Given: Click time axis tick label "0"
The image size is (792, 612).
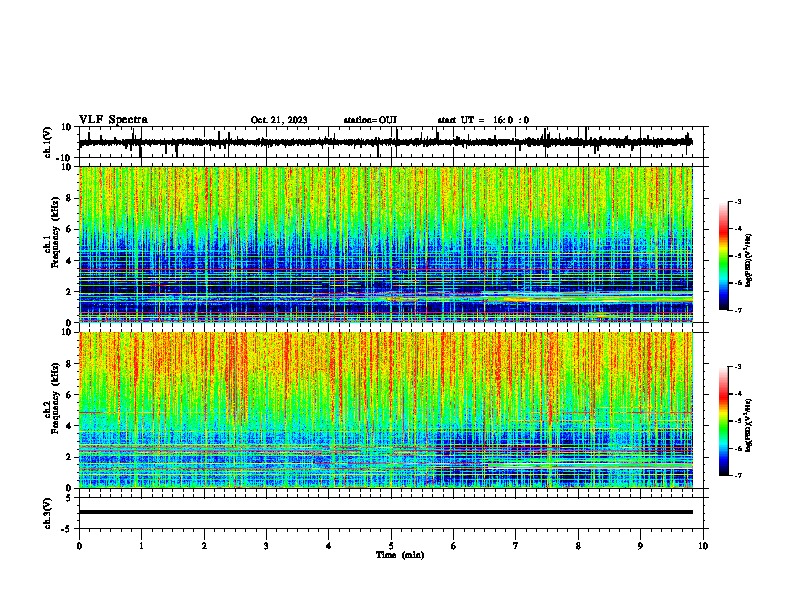Looking at the screenshot, I should 79,546.
